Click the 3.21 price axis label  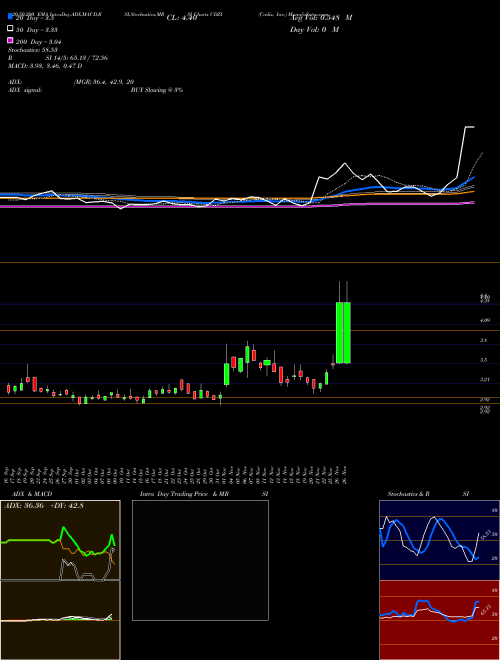click(x=485, y=380)
